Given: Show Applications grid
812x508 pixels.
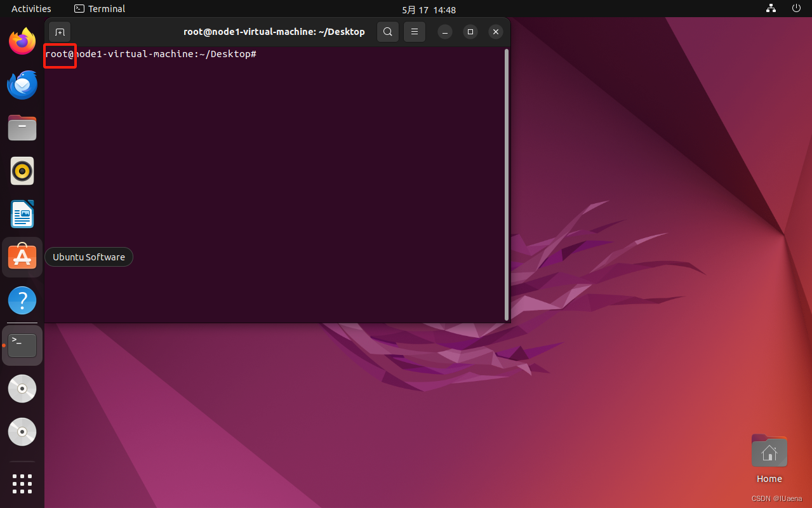Looking at the screenshot, I should point(22,483).
